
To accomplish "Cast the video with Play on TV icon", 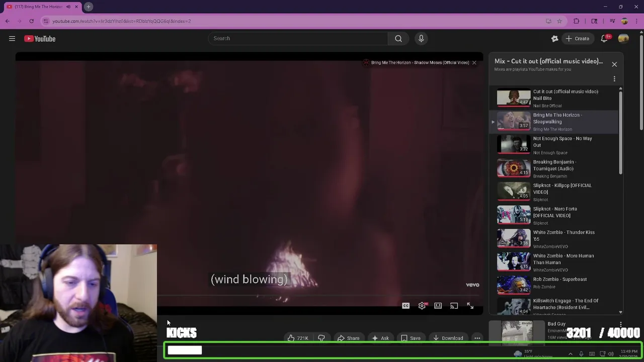I will [x=454, y=306].
